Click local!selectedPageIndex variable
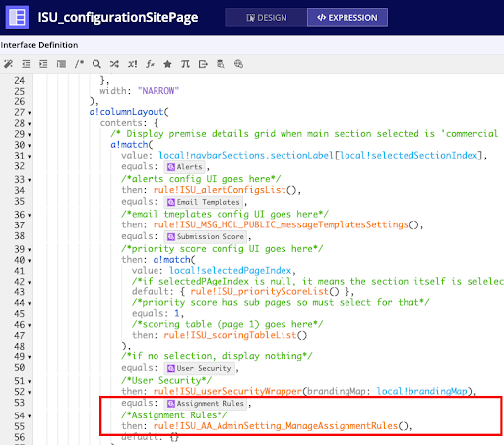The image size is (504, 445). pyautogui.click(x=230, y=270)
